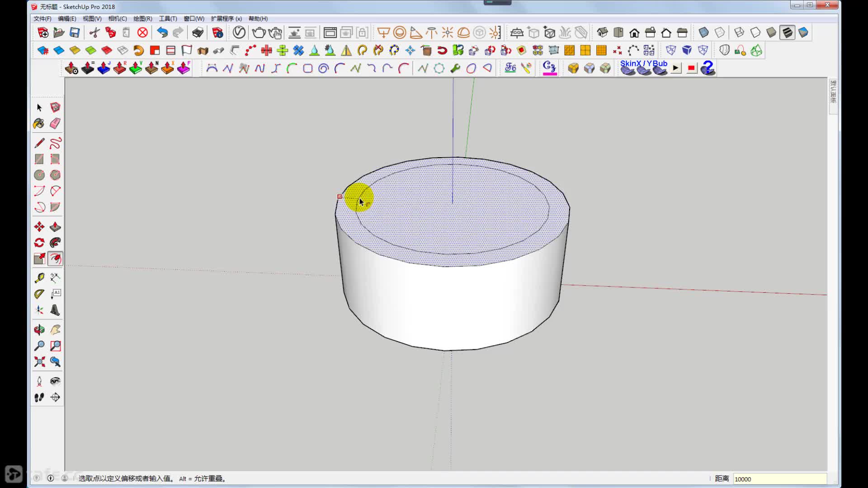Open the 扩展程序 menu
Screen dimensions: 868x488
pos(226,19)
